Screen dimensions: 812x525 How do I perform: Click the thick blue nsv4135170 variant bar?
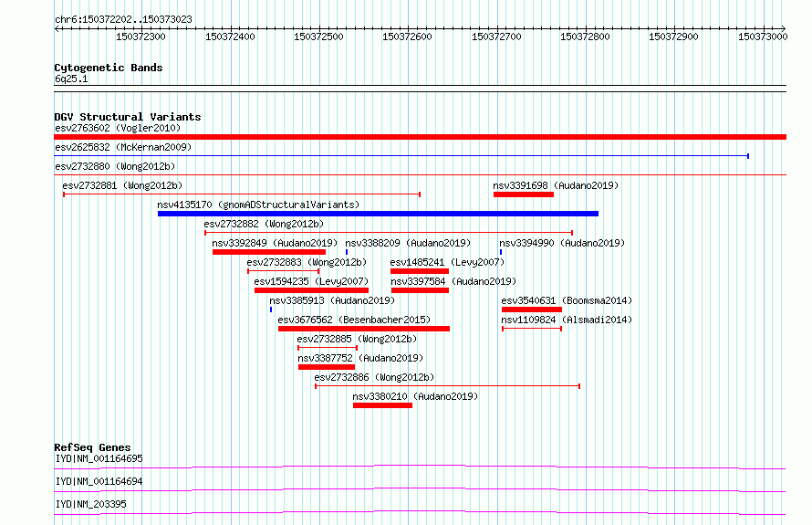coord(378,214)
